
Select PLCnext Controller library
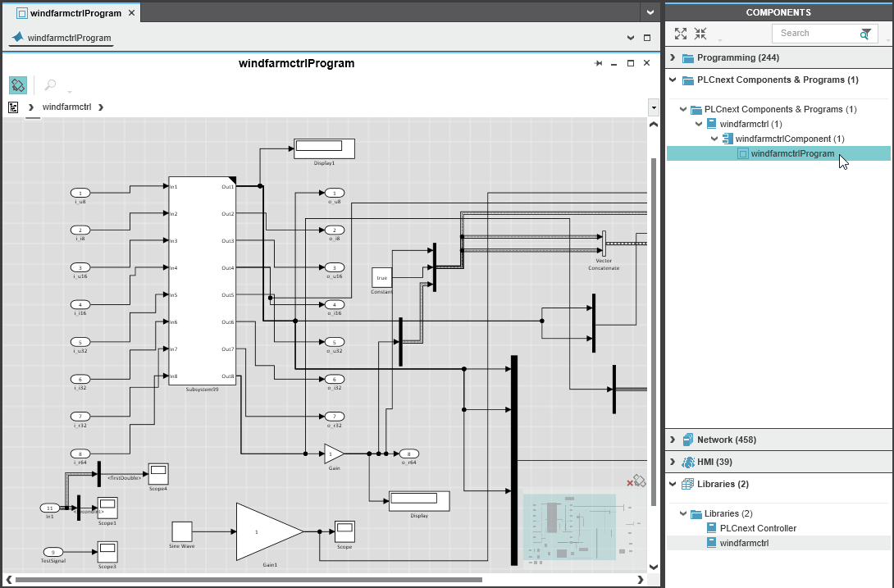point(758,528)
